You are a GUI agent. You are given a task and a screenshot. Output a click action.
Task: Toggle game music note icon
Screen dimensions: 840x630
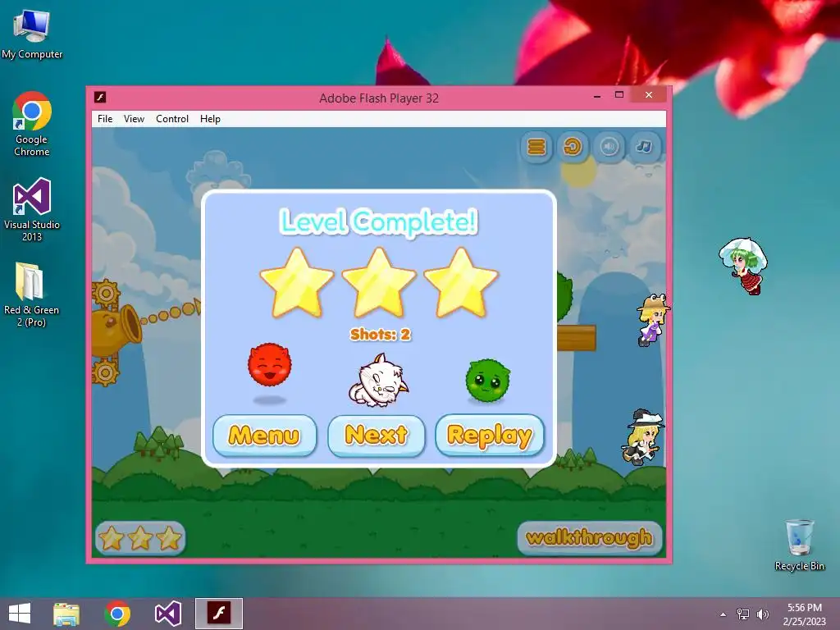tap(645, 147)
